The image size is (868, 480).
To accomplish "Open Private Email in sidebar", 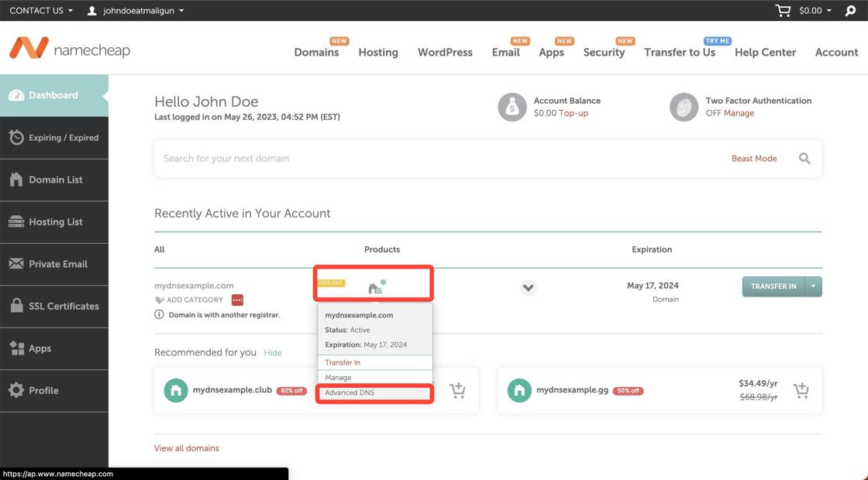I will coord(54,264).
